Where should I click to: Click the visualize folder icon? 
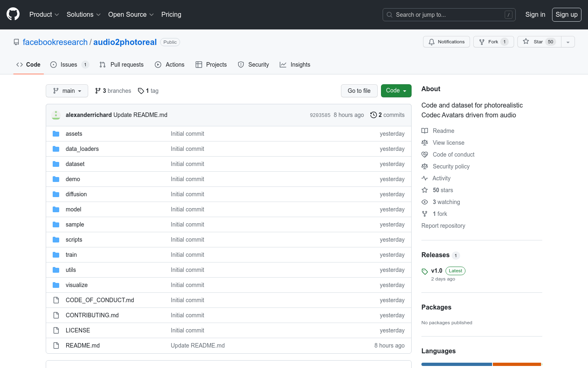click(x=56, y=285)
